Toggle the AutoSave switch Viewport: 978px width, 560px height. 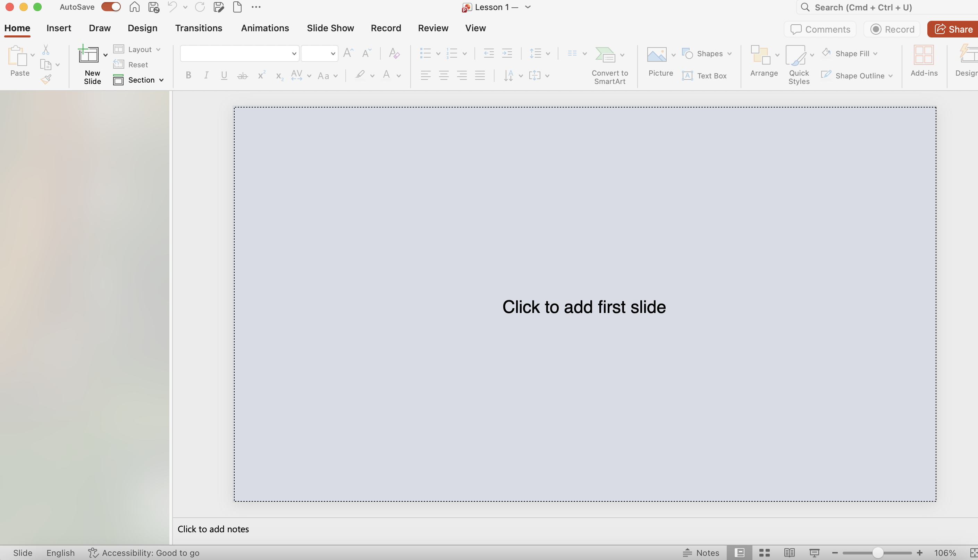(111, 7)
